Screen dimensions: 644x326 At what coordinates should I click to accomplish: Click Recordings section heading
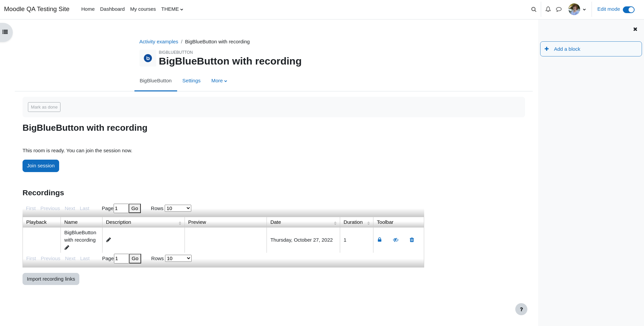[43, 193]
